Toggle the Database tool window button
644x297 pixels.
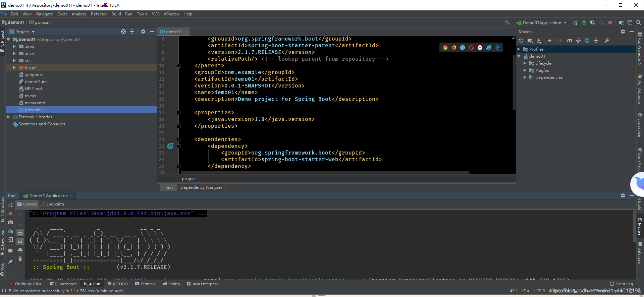coord(640,253)
